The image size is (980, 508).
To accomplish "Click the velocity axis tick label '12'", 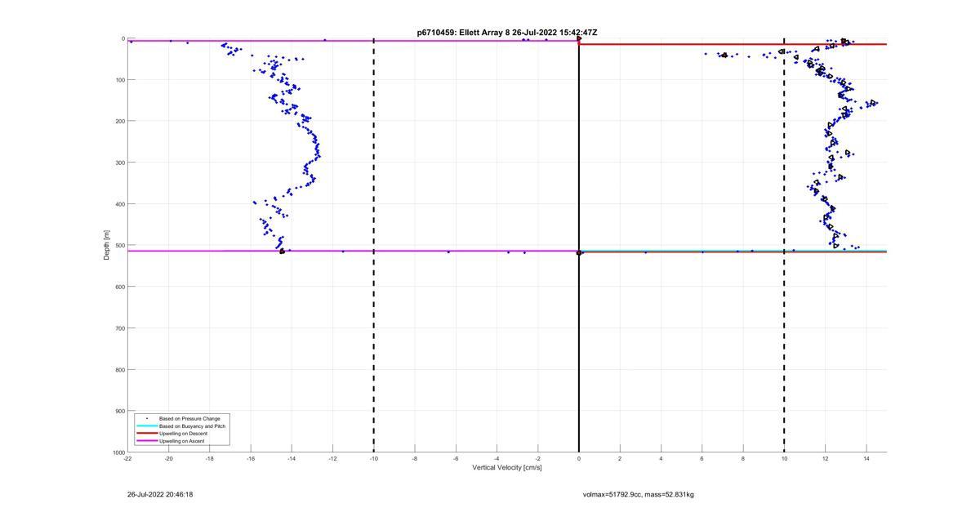I will click(825, 459).
